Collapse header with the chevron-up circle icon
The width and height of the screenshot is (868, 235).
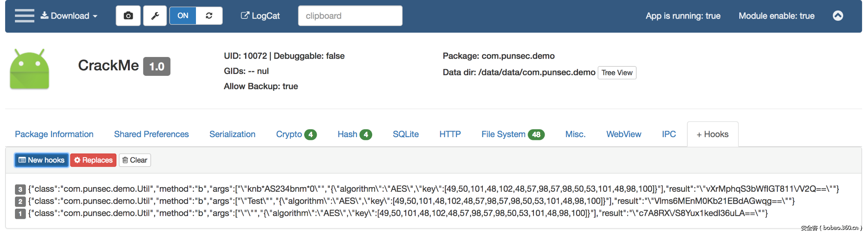point(838,16)
